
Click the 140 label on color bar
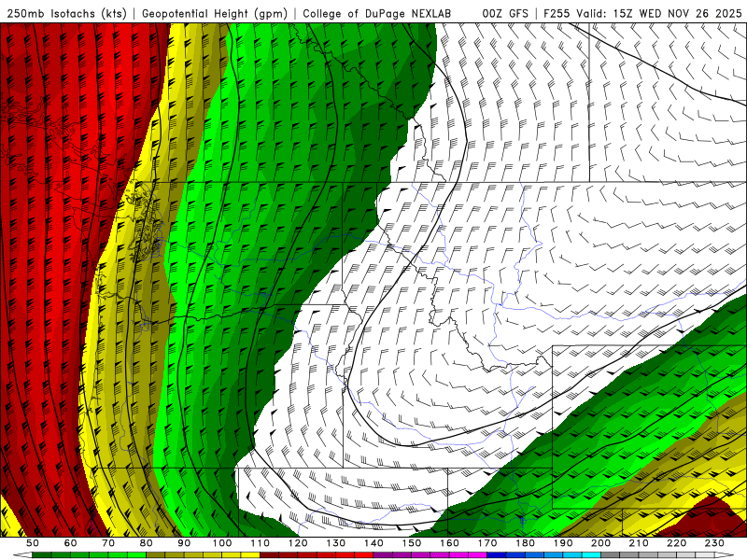click(373, 543)
